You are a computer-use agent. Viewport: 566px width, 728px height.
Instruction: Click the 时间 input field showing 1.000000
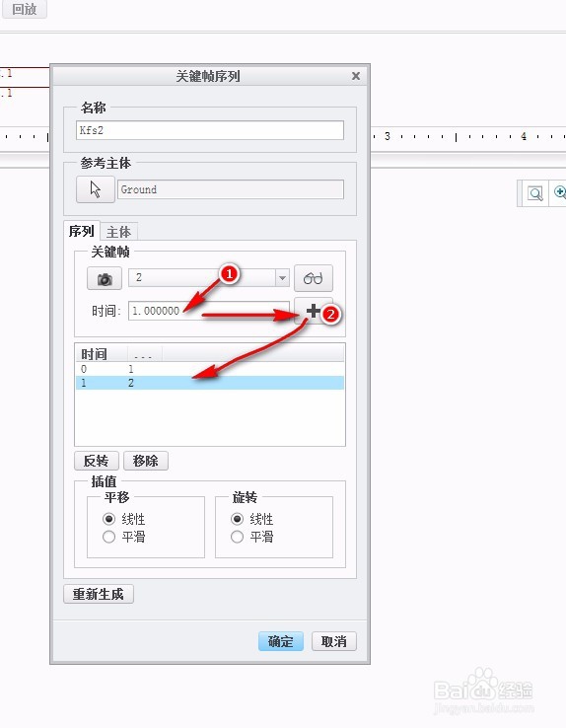point(209,311)
